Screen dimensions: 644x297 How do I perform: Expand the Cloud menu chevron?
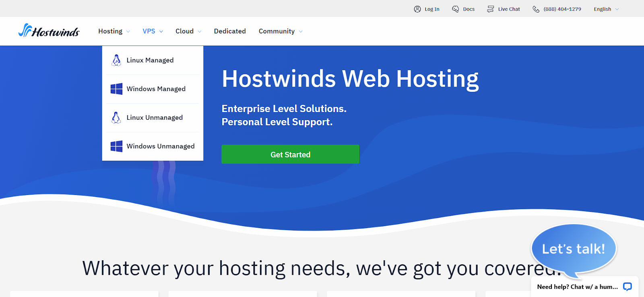coord(199,31)
